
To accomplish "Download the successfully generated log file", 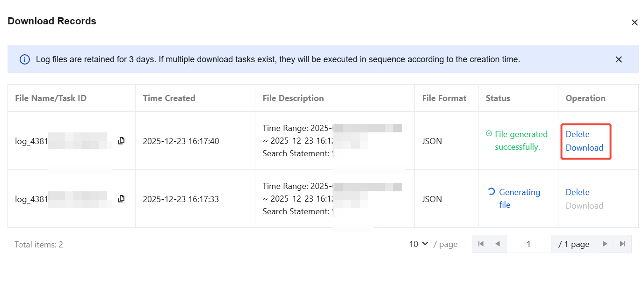I will 584,148.
